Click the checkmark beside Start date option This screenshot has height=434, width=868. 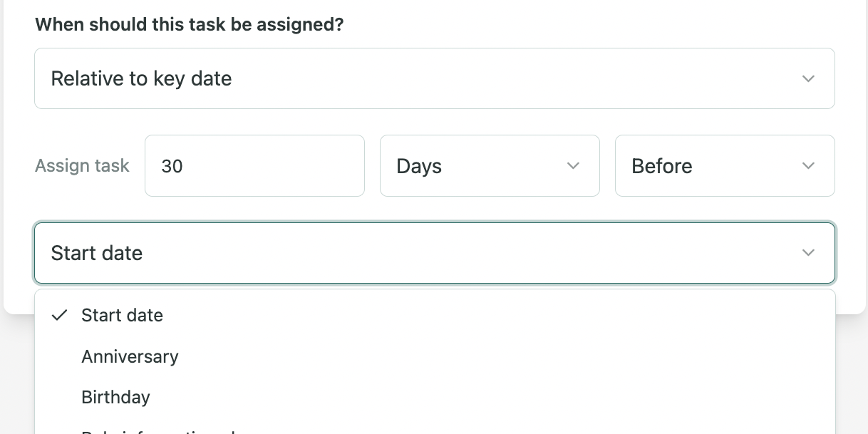[x=61, y=315]
